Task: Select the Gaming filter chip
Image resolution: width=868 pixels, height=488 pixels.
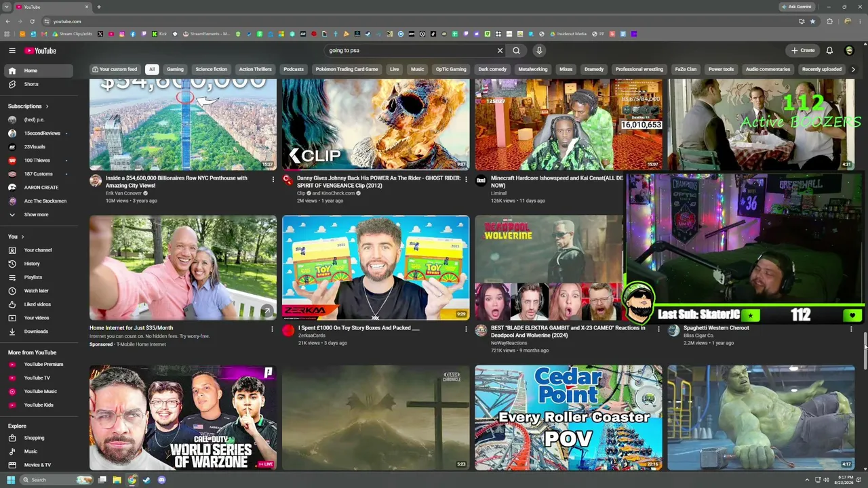Action: click(175, 69)
